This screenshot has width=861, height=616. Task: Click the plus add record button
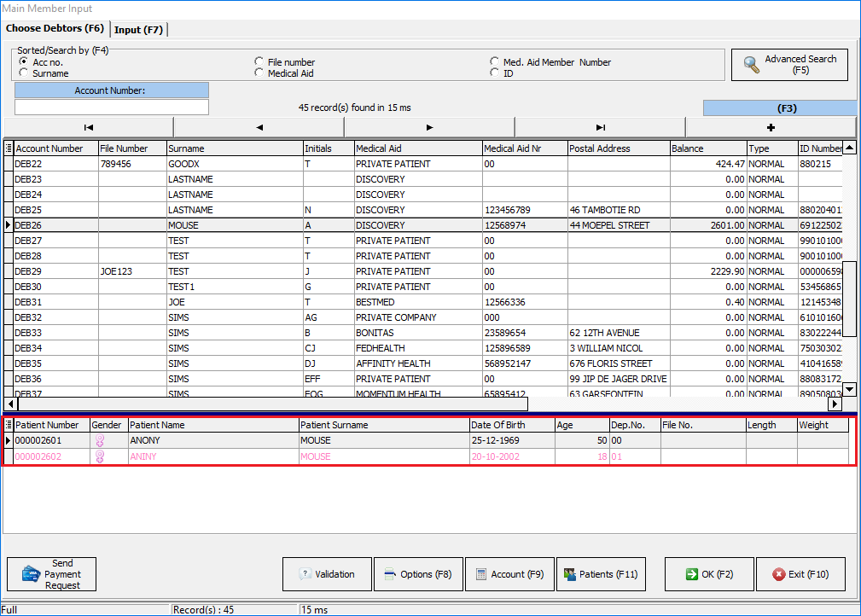tap(771, 127)
